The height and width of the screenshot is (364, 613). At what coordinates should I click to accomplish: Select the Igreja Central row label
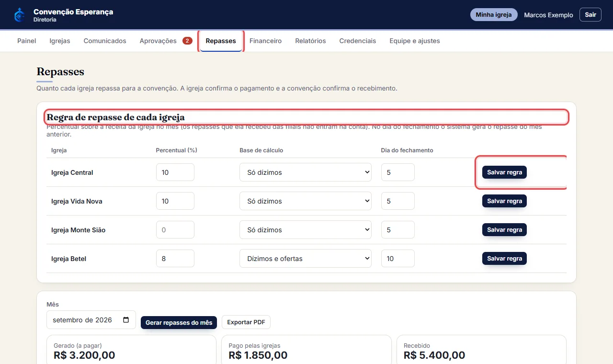72,172
